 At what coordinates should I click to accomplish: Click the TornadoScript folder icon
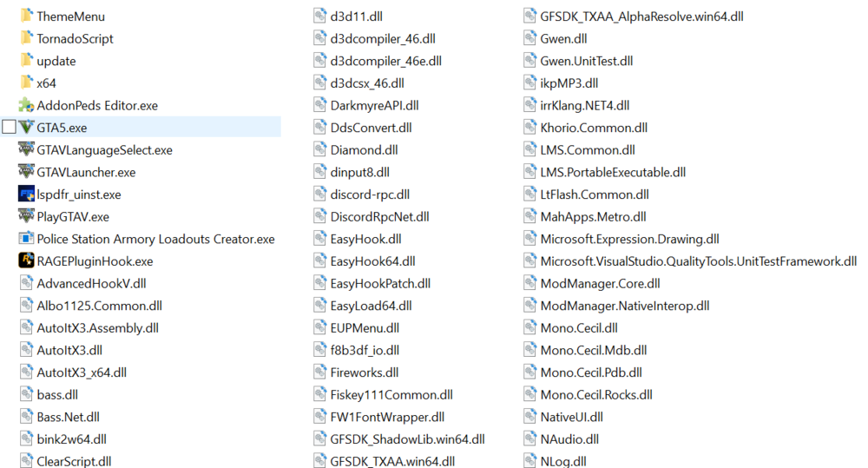click(x=26, y=37)
